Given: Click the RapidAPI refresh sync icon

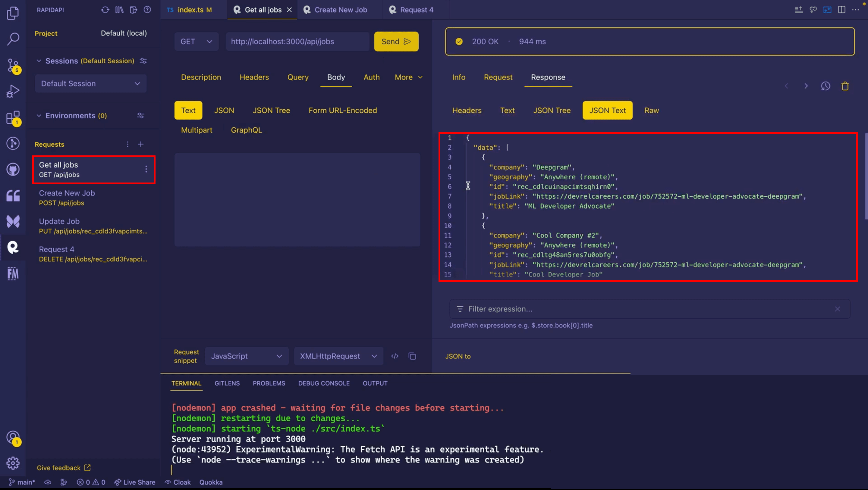Looking at the screenshot, I should 105,10.
